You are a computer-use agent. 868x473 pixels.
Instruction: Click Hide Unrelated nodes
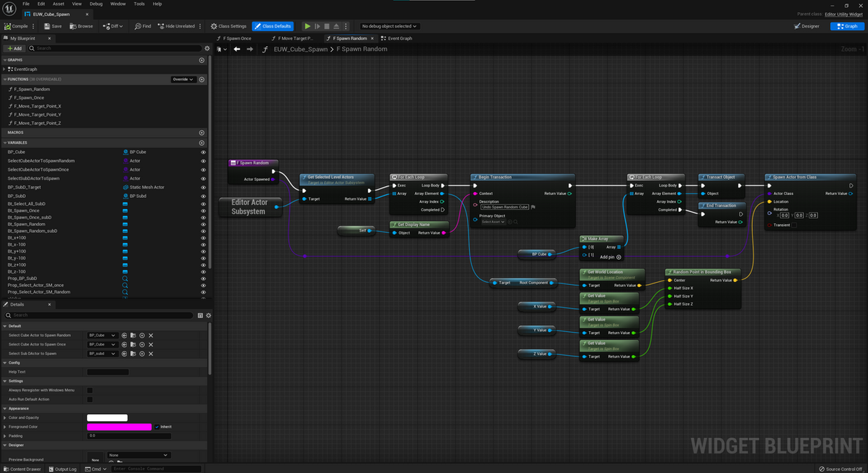click(176, 26)
